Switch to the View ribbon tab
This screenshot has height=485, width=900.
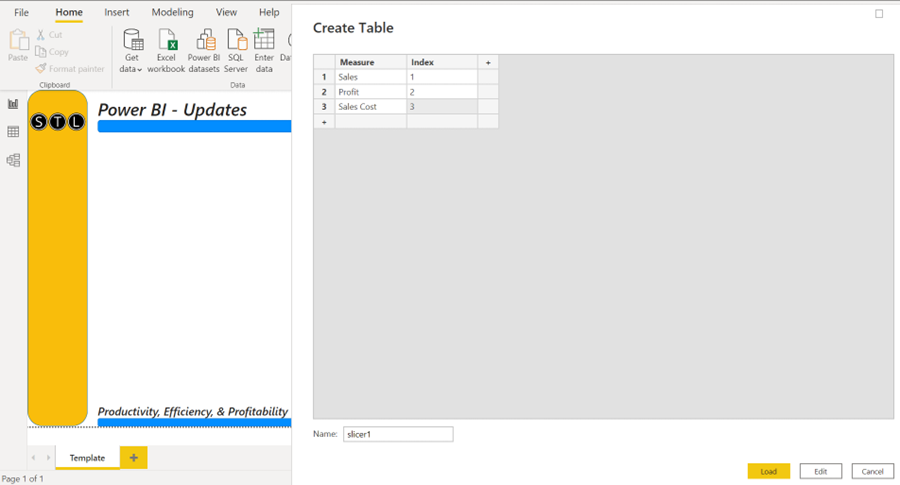click(226, 12)
